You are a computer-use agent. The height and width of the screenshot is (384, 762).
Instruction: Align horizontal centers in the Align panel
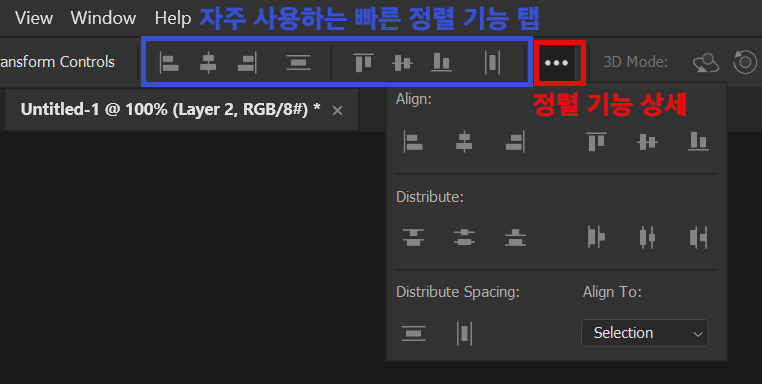point(464,142)
